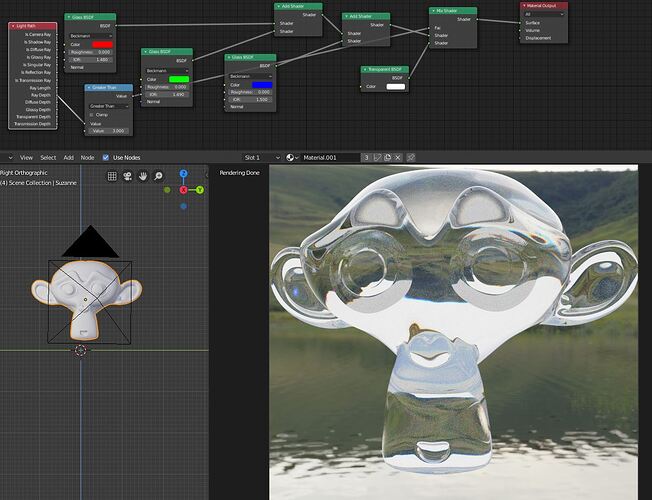Click the green Y axis gizmo handle

(x=200, y=190)
